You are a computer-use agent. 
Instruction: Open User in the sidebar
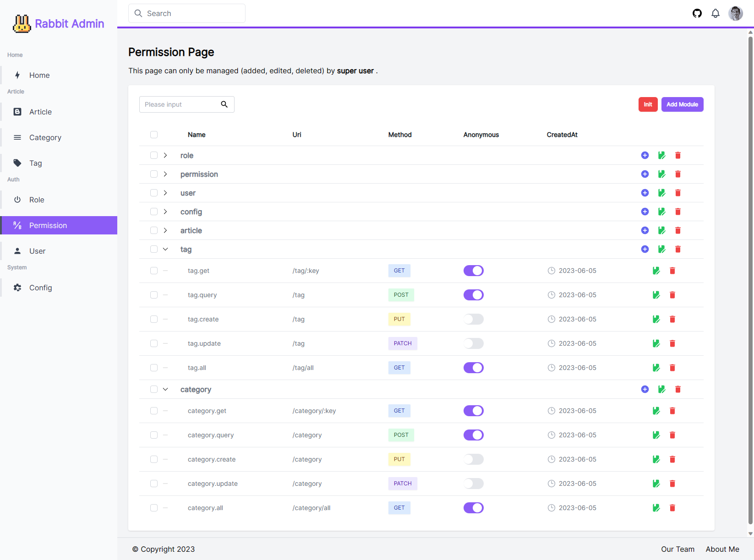tap(59, 251)
